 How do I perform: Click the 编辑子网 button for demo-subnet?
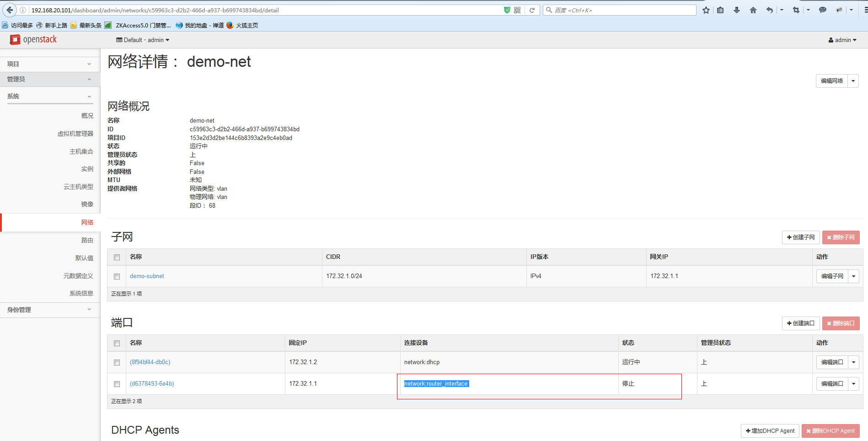(x=832, y=276)
